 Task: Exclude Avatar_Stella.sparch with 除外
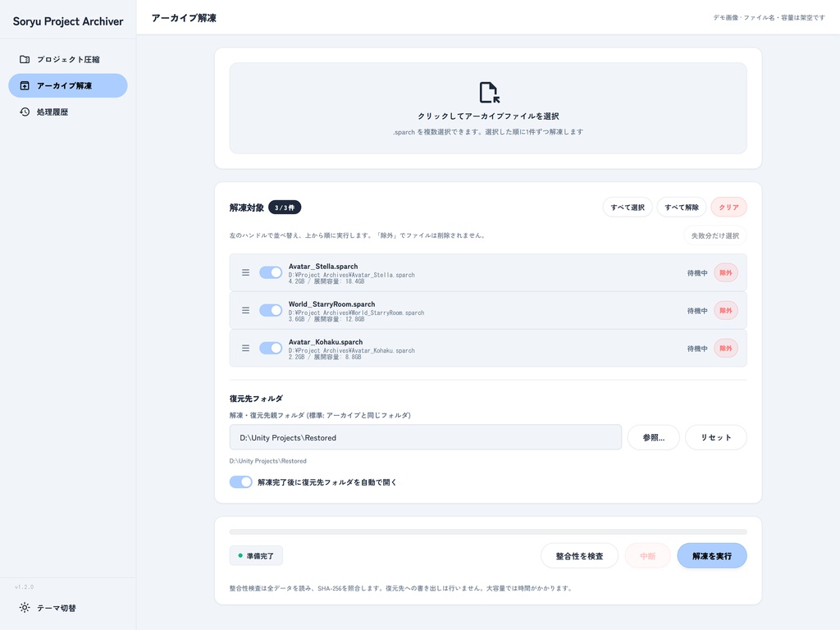(726, 272)
